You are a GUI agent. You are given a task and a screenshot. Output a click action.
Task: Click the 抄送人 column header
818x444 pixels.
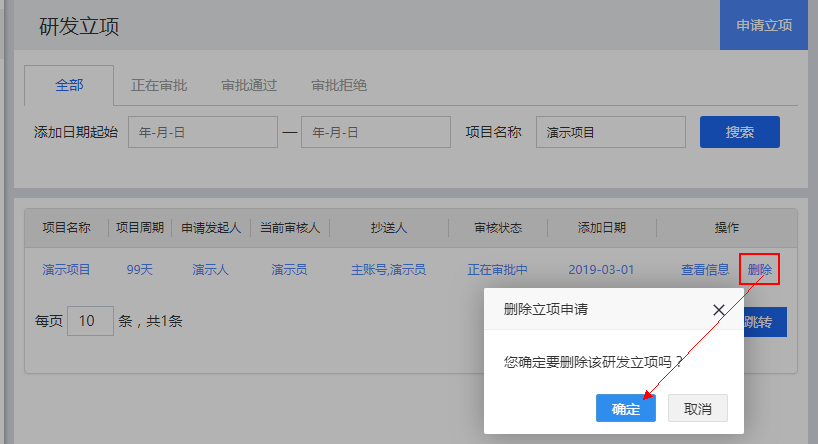click(389, 227)
